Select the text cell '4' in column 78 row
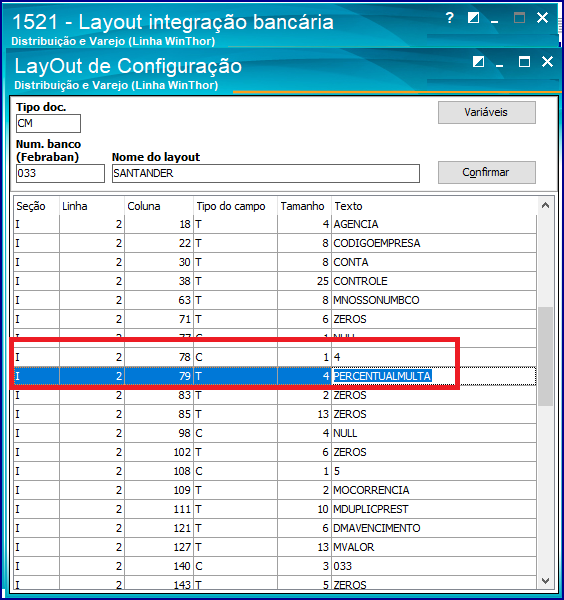Image resolution: width=564 pixels, height=600 pixels. 434,357
